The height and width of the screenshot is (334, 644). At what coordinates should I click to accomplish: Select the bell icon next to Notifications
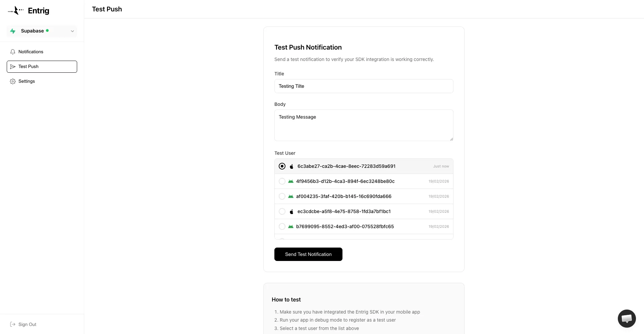pos(12,52)
